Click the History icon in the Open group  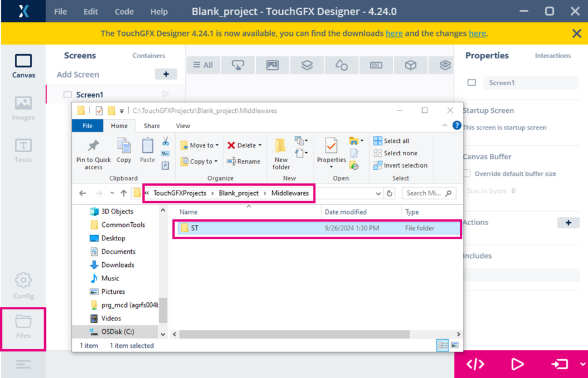(x=354, y=165)
